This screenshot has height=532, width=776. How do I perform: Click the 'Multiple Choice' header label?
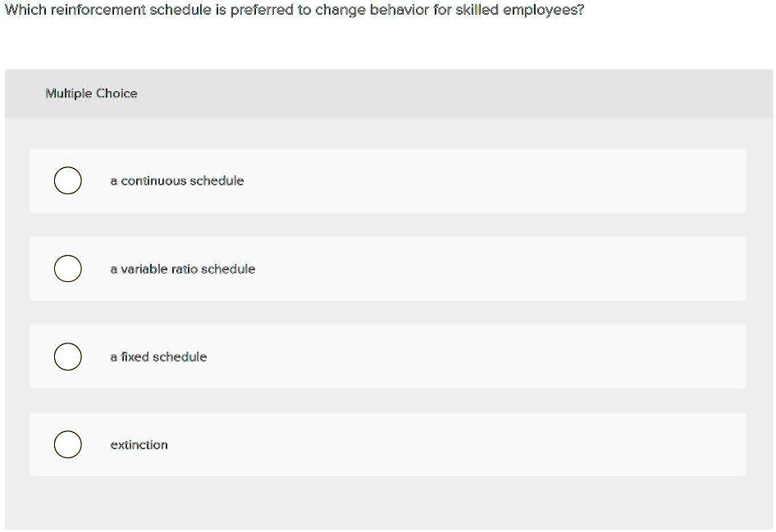pyautogui.click(x=92, y=93)
